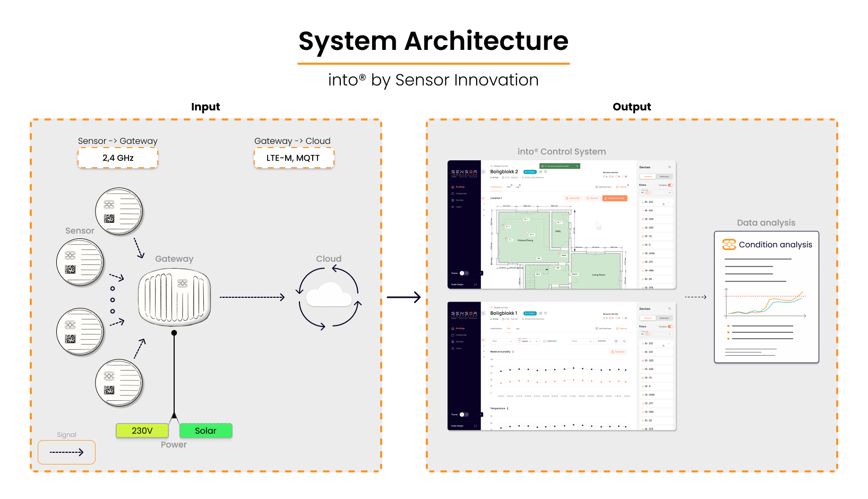The image size is (868, 499).
Task: Toggle the Theme switch in Boligblokk 2 screen
Action: click(x=464, y=273)
